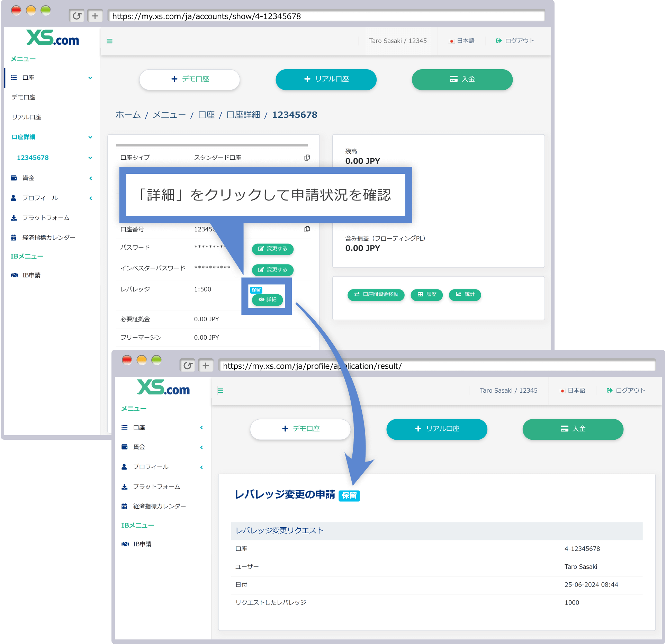
Task: Click + デモ口座 button in lower window
Action: coord(300,429)
